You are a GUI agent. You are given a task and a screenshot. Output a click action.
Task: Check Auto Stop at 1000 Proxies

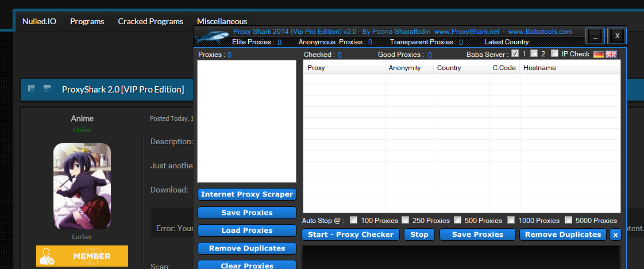(511, 220)
